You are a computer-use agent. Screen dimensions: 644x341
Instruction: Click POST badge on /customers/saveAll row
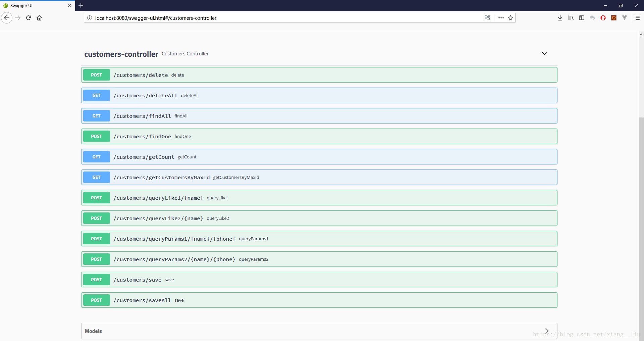tap(97, 300)
